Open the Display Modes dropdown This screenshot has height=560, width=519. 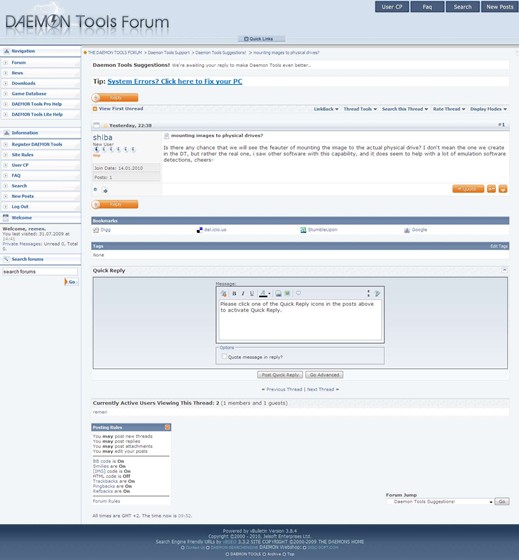coord(488,109)
